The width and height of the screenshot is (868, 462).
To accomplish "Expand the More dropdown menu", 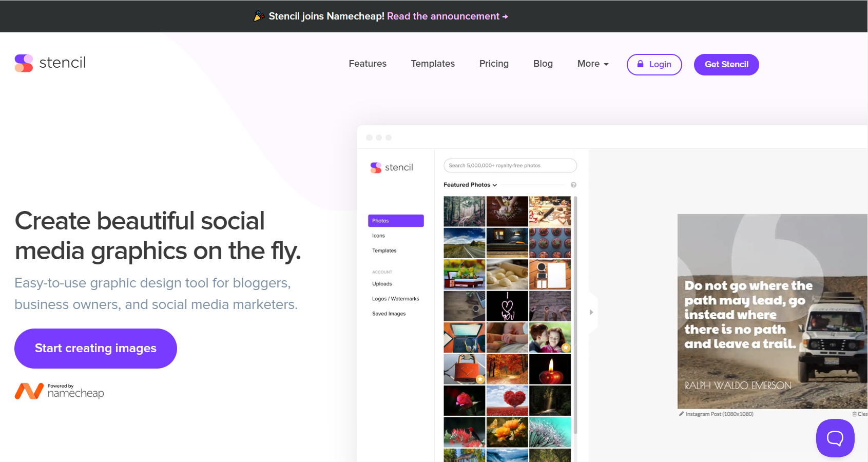I will (593, 64).
